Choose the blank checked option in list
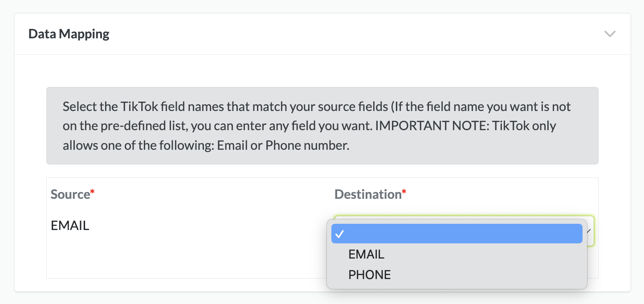This screenshot has height=304, width=644. [457, 234]
